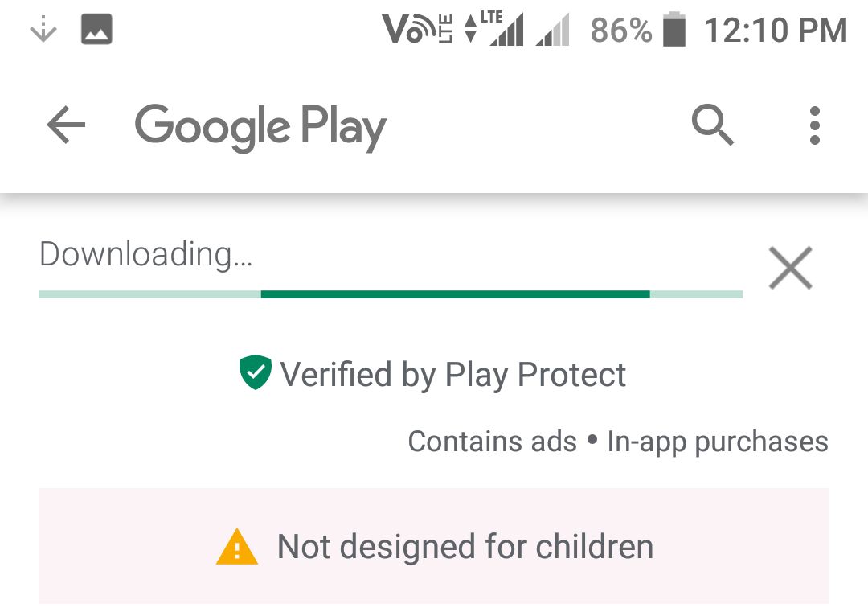This screenshot has height=612, width=868.
Task: Tap the green Play Protect shield icon
Action: [x=256, y=373]
